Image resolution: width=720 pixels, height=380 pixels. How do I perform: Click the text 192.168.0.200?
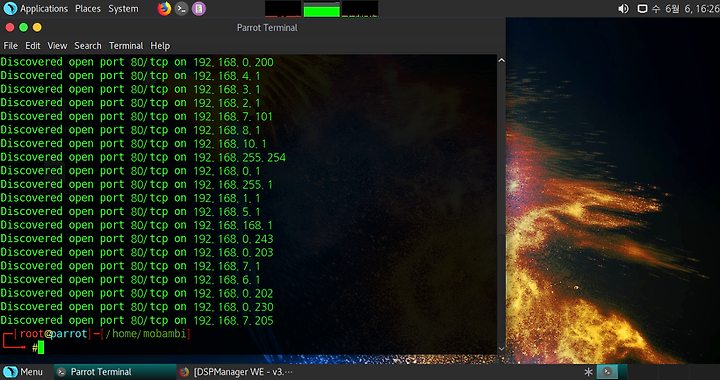pyautogui.click(x=233, y=62)
